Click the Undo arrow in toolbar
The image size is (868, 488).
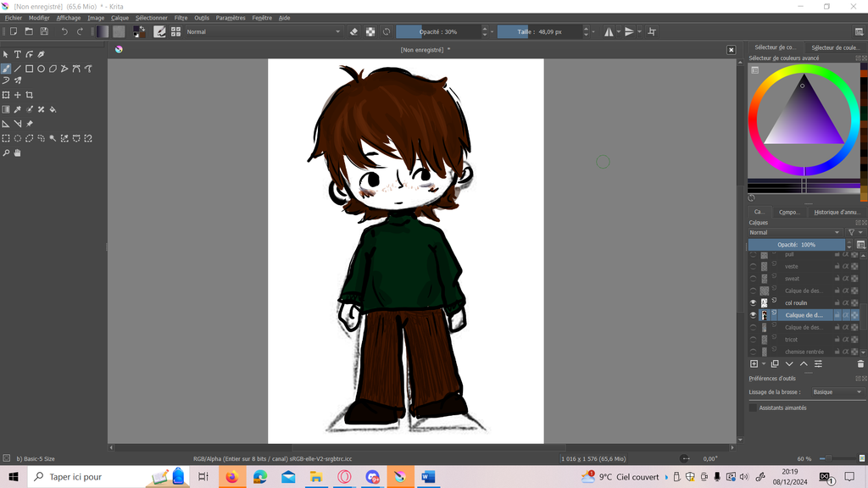click(x=64, y=31)
